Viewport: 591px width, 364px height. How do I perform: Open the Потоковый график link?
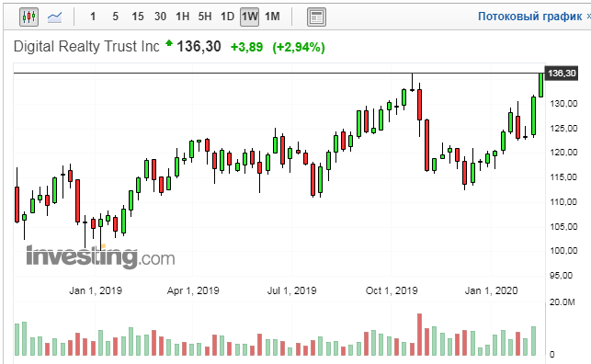[x=529, y=17]
